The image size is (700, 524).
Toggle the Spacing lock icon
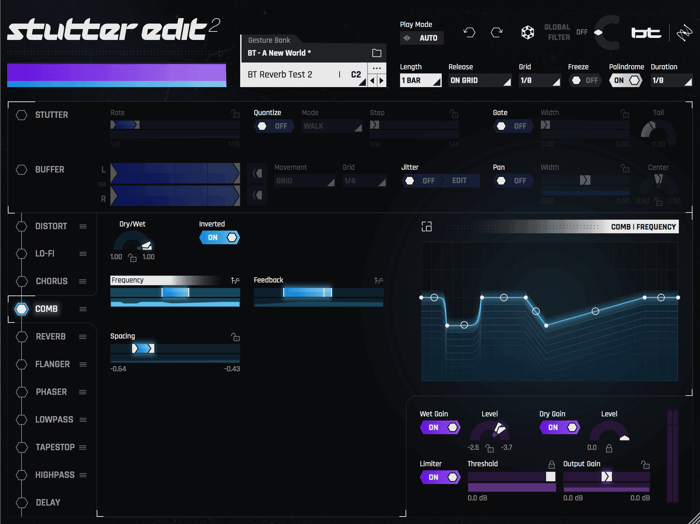pyautogui.click(x=235, y=337)
